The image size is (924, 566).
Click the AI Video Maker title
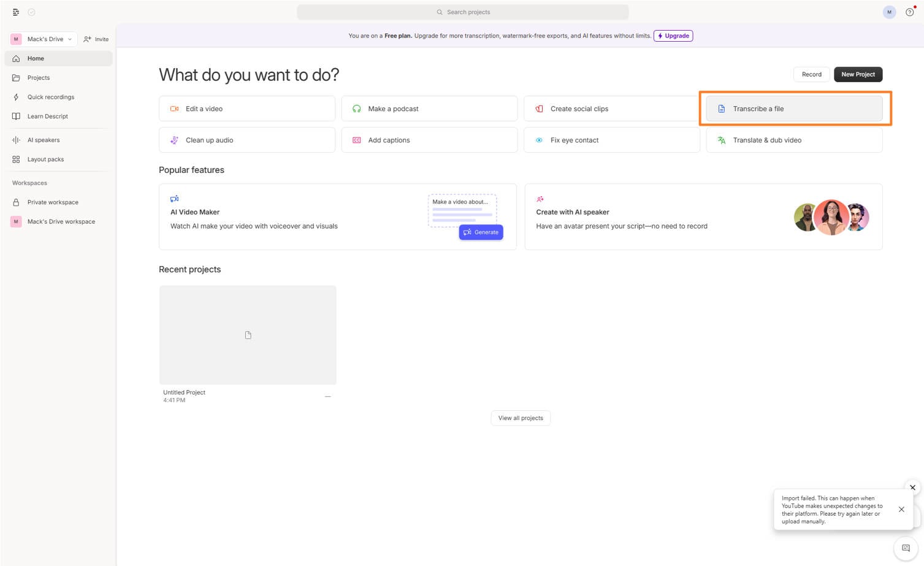(x=195, y=212)
